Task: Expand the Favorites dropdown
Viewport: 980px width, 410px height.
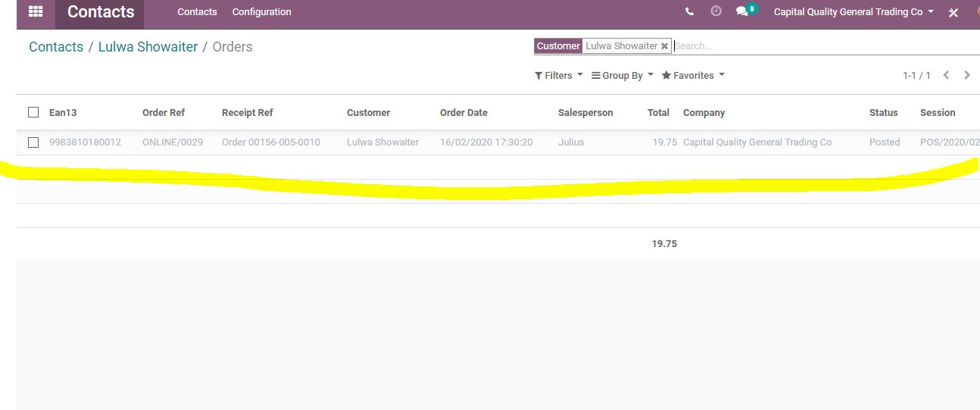Action: click(x=692, y=75)
